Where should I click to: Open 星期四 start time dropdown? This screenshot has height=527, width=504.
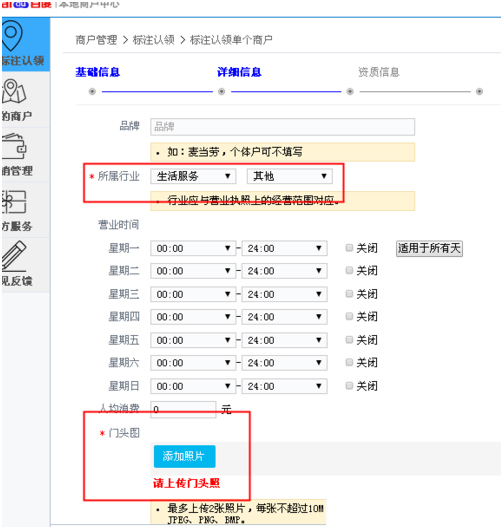pyautogui.click(x=193, y=317)
